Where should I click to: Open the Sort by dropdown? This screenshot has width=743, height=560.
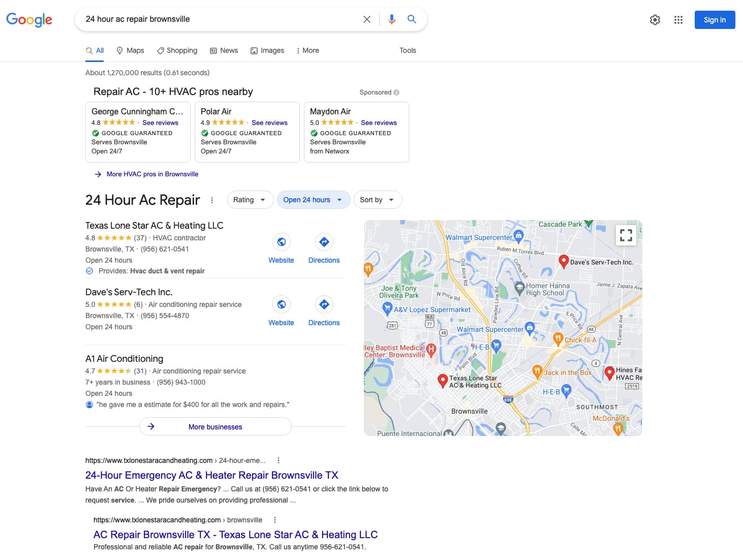pos(377,200)
